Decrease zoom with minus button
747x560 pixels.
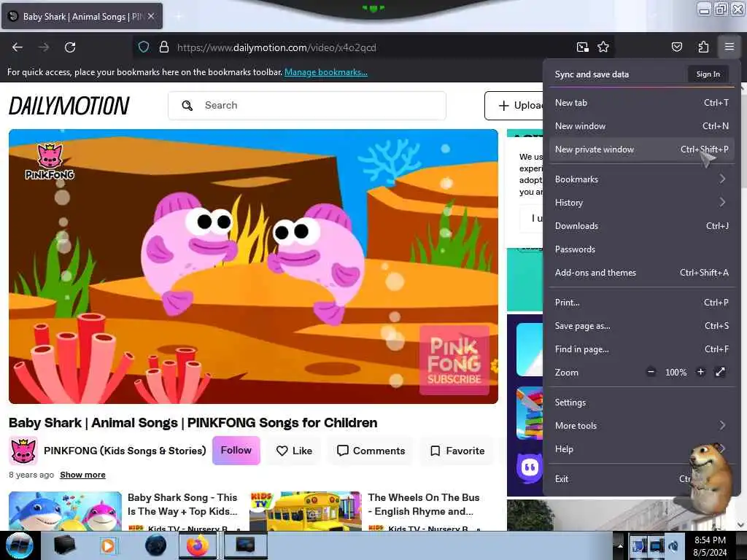pyautogui.click(x=651, y=372)
